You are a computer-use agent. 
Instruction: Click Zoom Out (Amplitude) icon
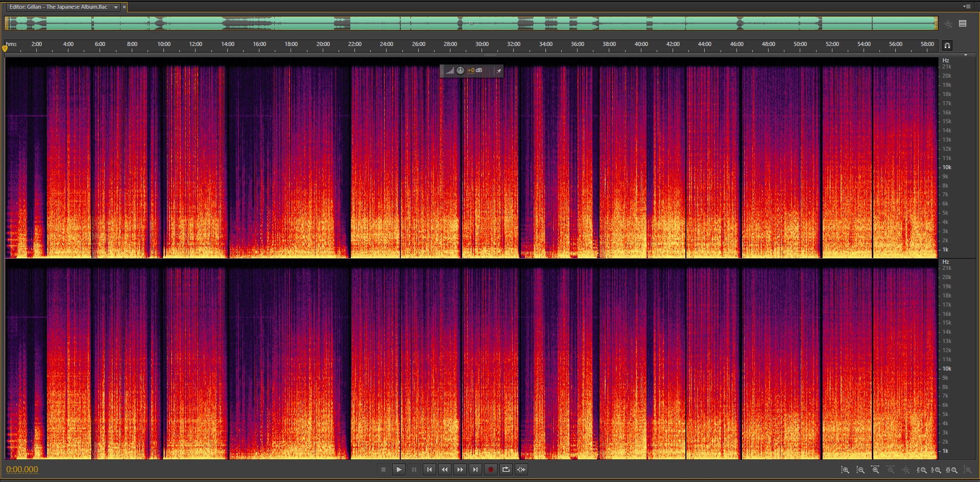[x=861, y=470]
